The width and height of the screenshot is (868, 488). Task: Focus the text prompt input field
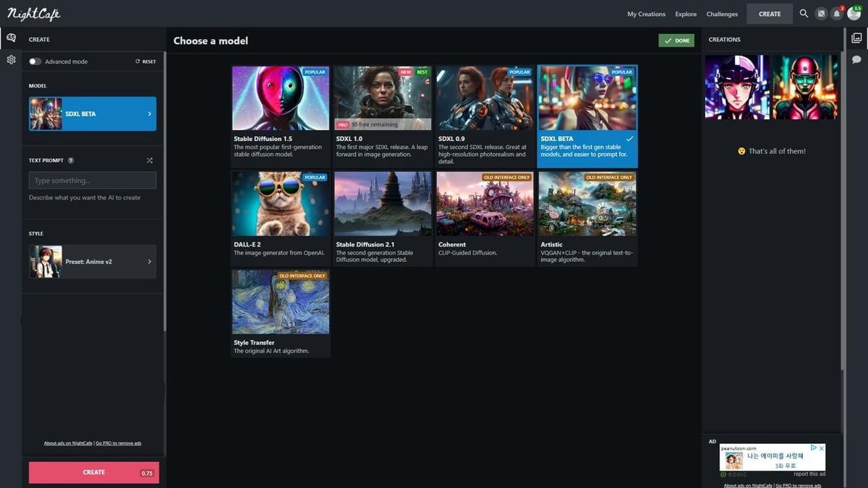(x=93, y=180)
